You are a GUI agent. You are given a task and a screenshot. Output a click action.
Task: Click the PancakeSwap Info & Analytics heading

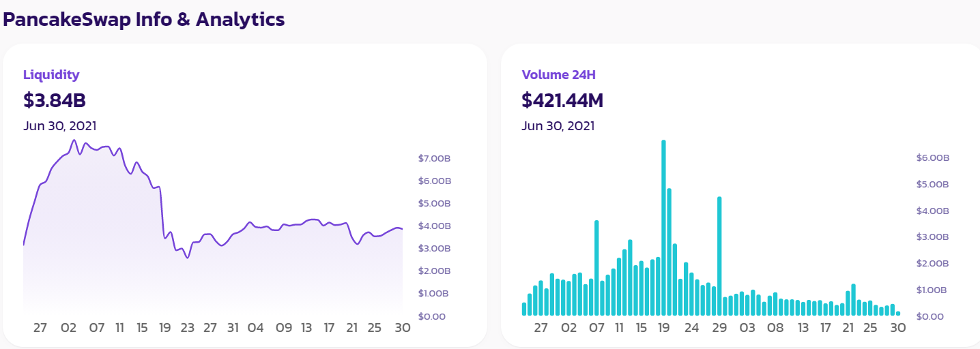coord(144,19)
